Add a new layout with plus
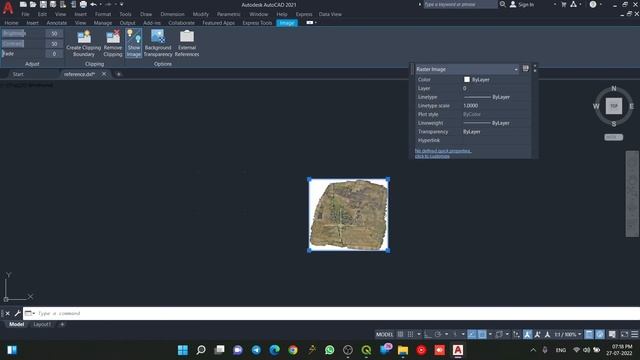This screenshot has width=640, height=360. pos(62,324)
